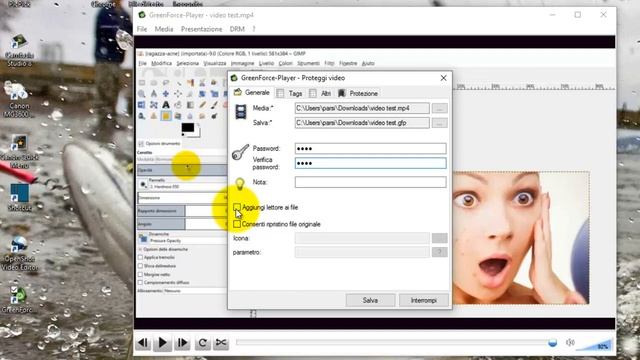
Task: Toggle the repeat loop button in player
Action: click(x=202, y=342)
